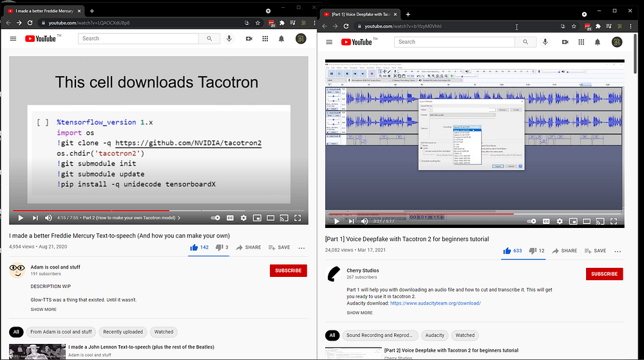
Task: Play the Voice Deepfake video
Action: coord(337,222)
